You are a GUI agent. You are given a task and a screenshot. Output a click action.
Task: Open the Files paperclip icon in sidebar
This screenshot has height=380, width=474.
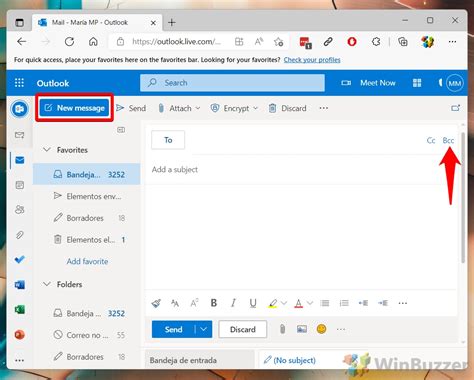(20, 235)
